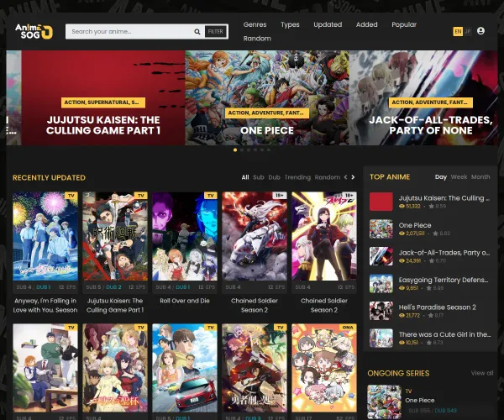Open One Piece in Ongoing Series
The height and width of the screenshot is (420, 504).
(420, 401)
